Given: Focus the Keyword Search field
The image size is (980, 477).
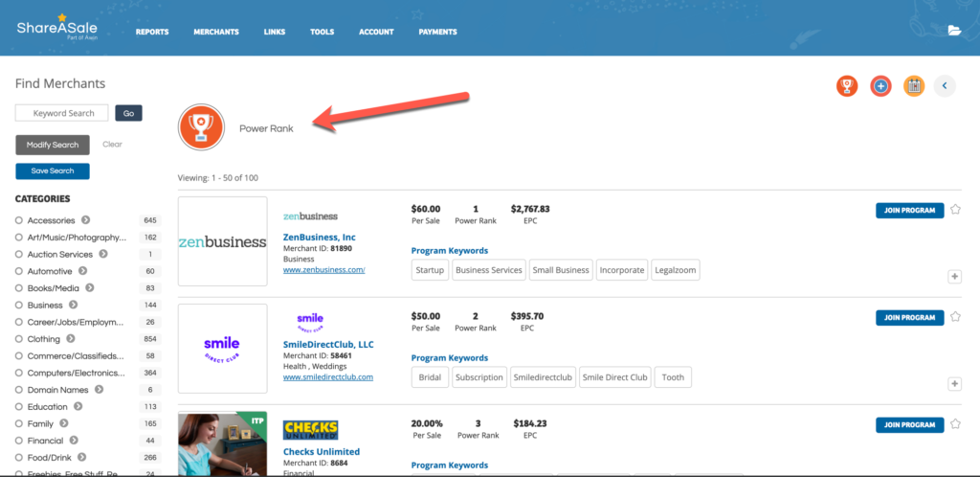Looking at the screenshot, I should click(x=62, y=113).
